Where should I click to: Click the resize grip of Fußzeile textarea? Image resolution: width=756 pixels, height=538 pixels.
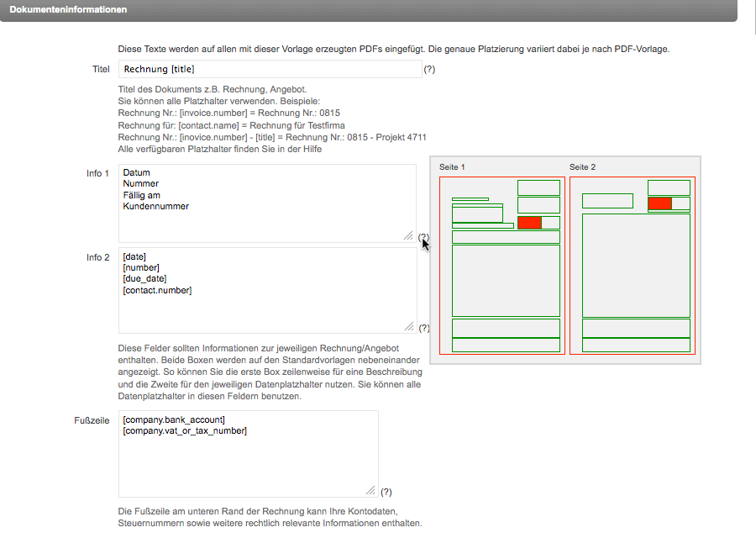370,490
